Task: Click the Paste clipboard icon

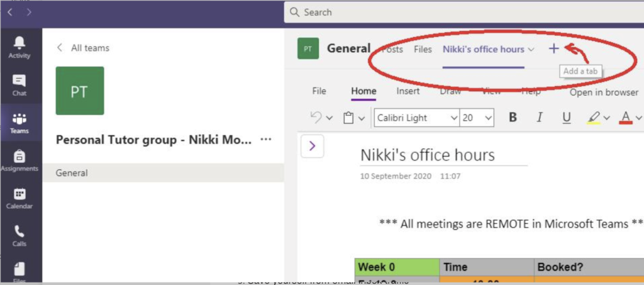Action: click(348, 118)
